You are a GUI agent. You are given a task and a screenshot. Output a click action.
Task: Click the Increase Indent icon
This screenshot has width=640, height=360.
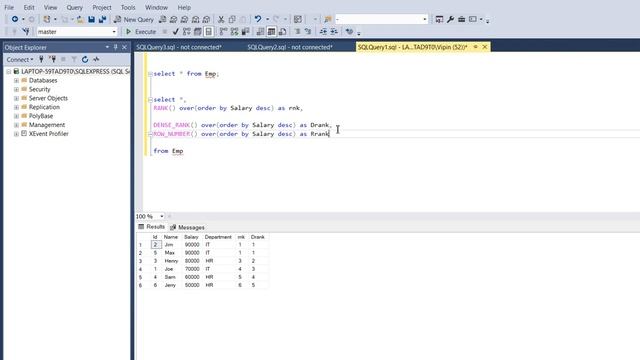tap(334, 31)
